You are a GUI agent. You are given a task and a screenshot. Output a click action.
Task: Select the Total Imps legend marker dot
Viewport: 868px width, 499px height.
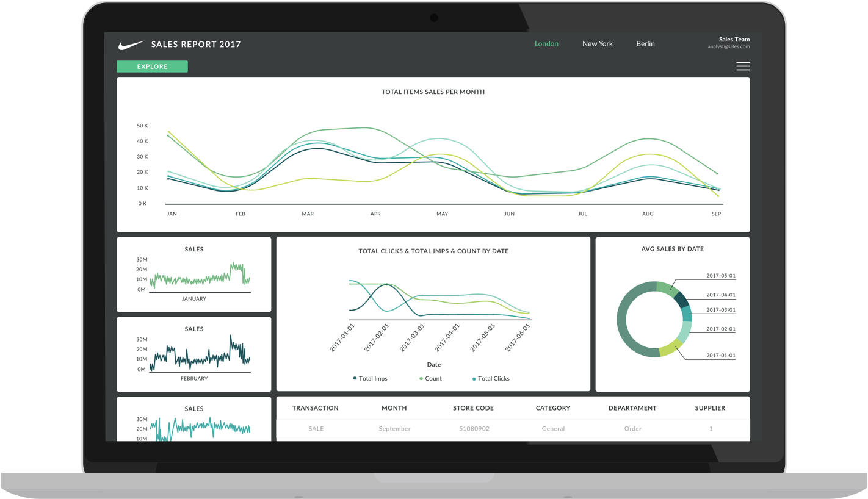click(x=355, y=378)
